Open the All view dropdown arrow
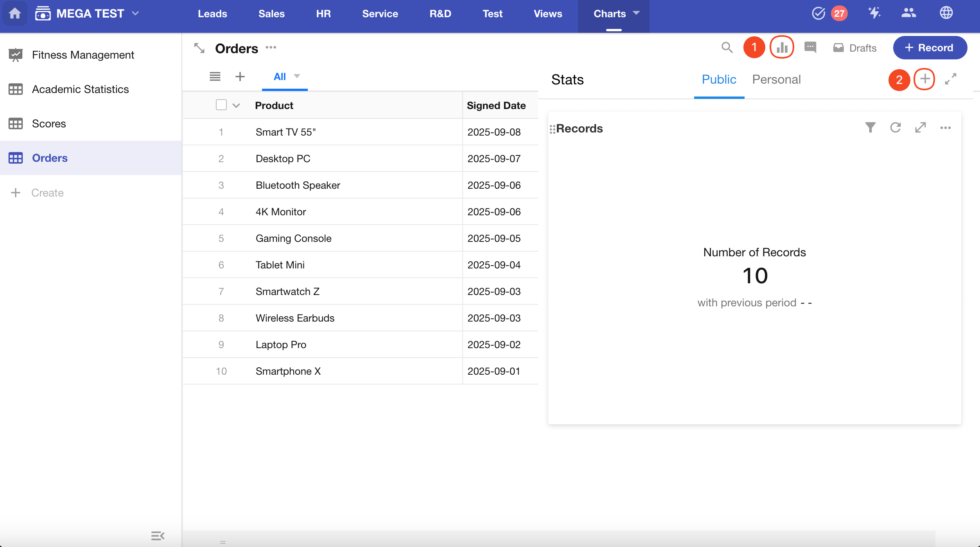Image resolution: width=980 pixels, height=547 pixels. tap(297, 76)
